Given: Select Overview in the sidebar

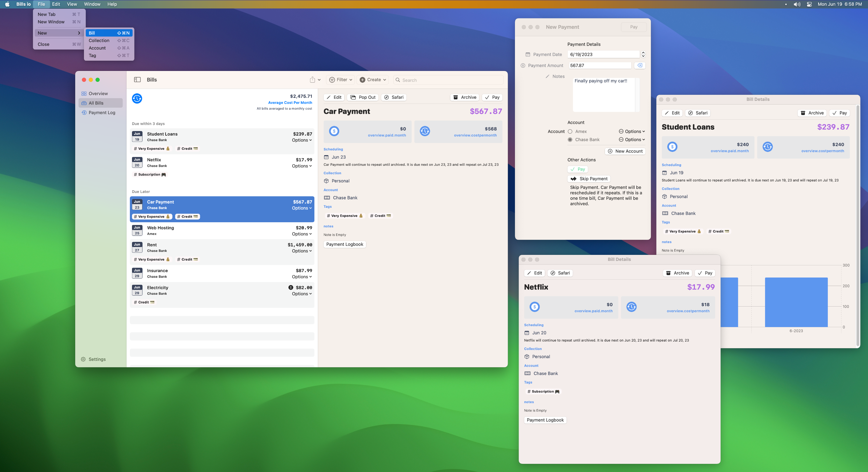Looking at the screenshot, I should coord(98,93).
